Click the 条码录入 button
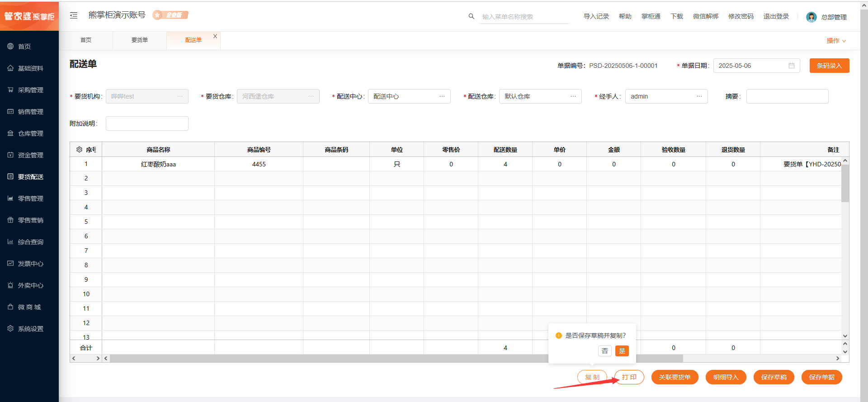This screenshot has width=868, height=402. (829, 66)
